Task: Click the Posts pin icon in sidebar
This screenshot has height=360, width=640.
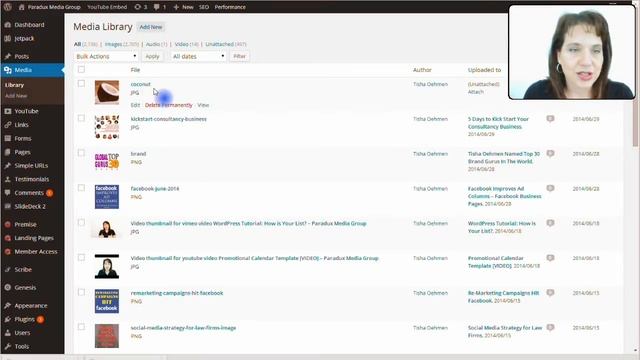Action: [x=8, y=56]
